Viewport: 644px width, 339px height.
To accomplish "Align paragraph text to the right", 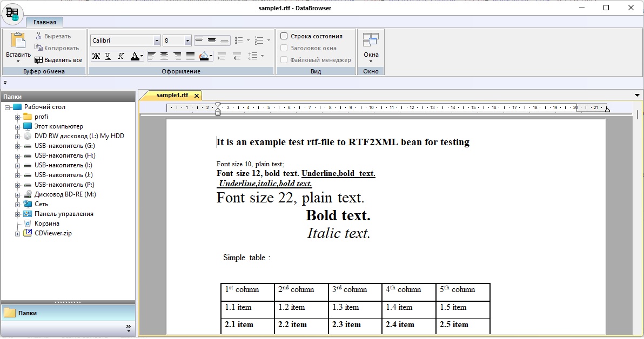I will click(177, 56).
